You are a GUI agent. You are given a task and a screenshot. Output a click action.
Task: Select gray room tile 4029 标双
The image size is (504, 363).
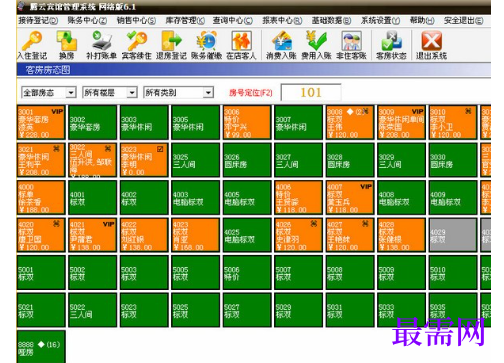pos(453,235)
